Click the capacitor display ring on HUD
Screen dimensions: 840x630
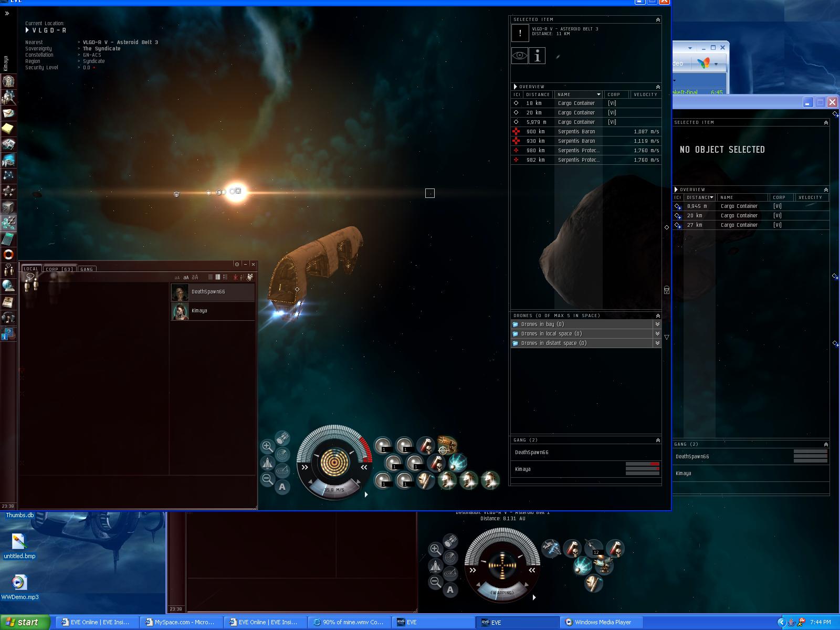pos(334,463)
